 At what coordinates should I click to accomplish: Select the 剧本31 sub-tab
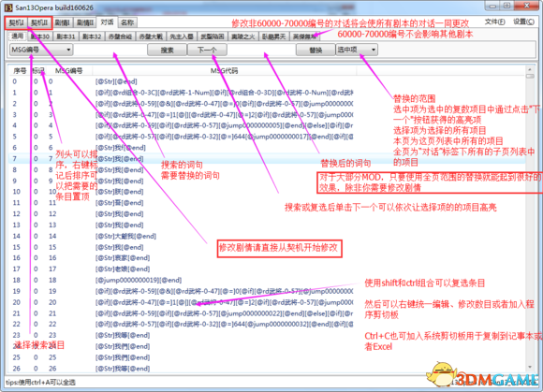click(66, 36)
